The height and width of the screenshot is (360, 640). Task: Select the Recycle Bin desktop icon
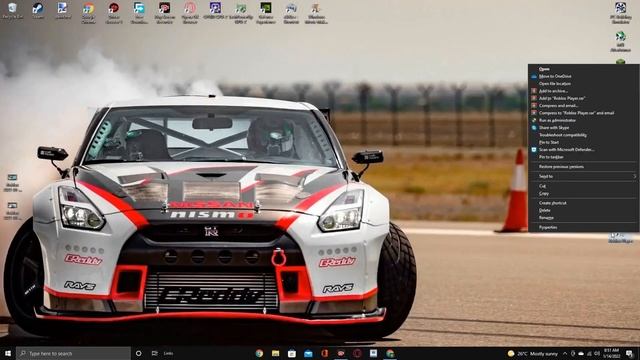[12, 11]
